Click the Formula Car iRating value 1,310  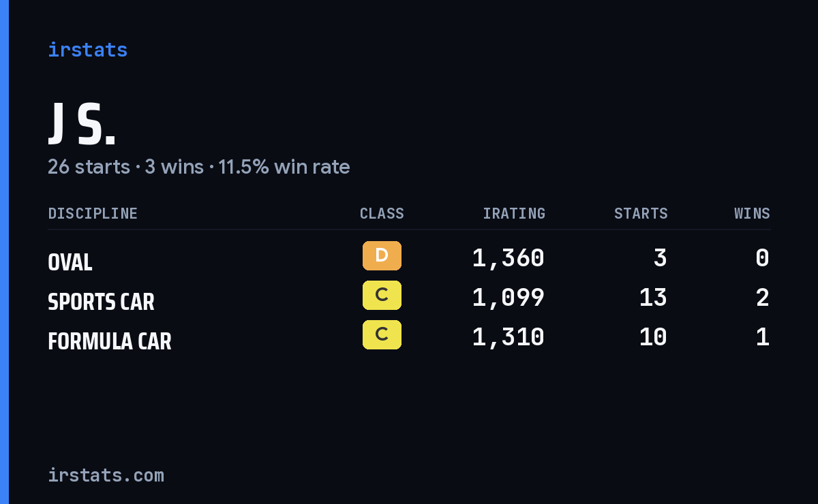click(509, 337)
